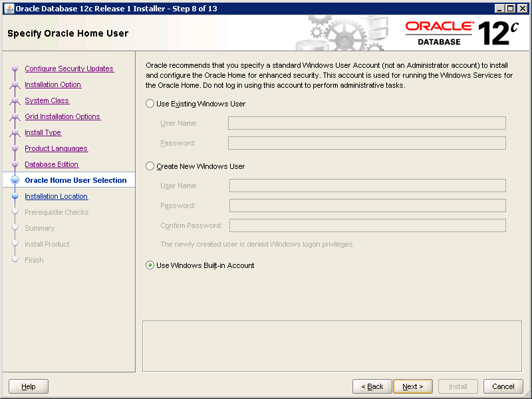The width and height of the screenshot is (532, 399).
Task: Click the message area at bottom
Action: tap(332, 346)
